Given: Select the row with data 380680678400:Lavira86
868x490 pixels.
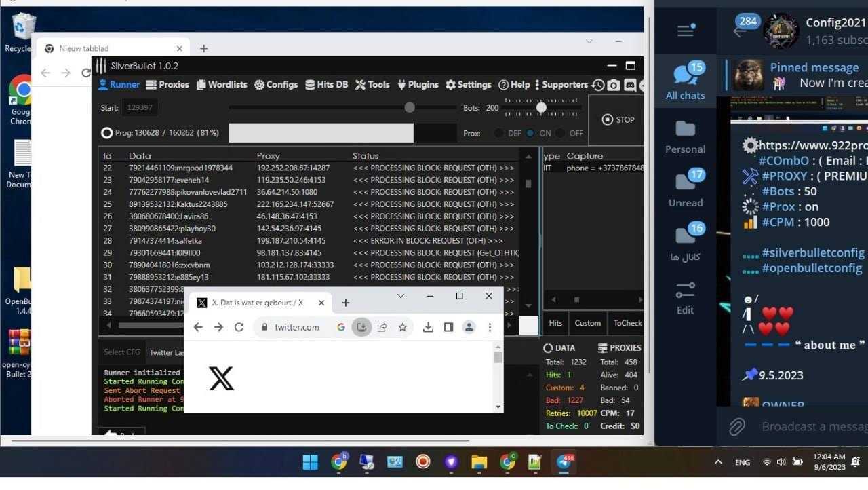Looking at the screenshot, I should pyautogui.click(x=310, y=216).
